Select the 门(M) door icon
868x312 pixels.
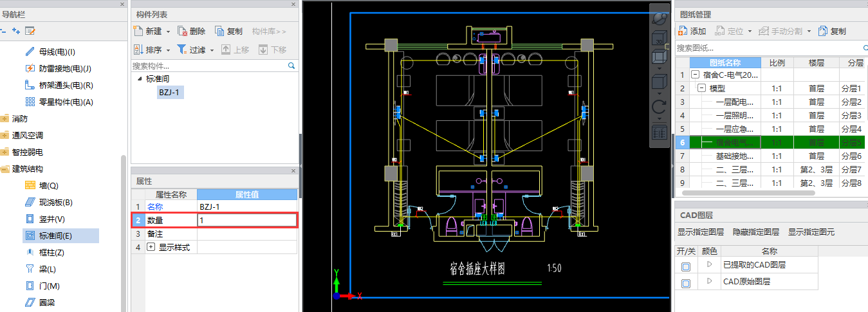pos(30,286)
